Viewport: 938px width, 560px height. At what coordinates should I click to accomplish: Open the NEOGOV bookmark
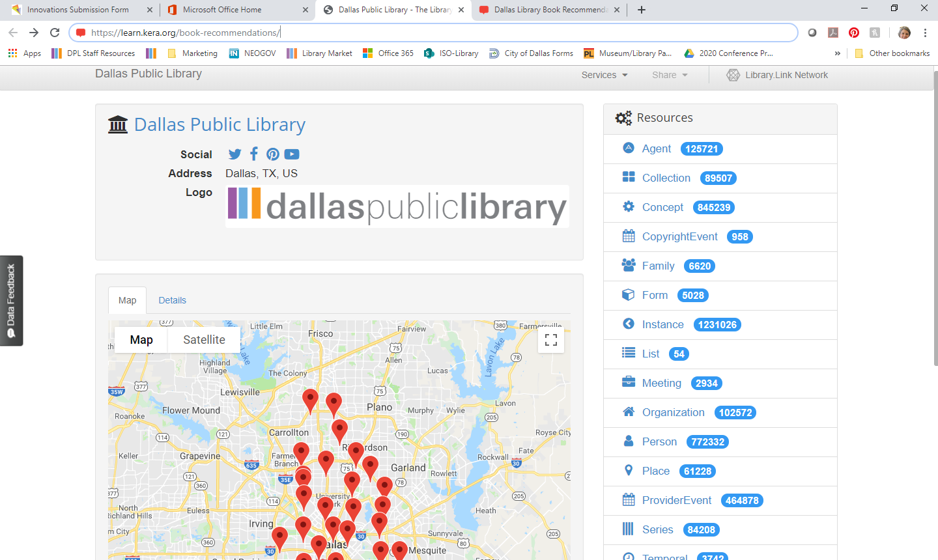[253, 53]
